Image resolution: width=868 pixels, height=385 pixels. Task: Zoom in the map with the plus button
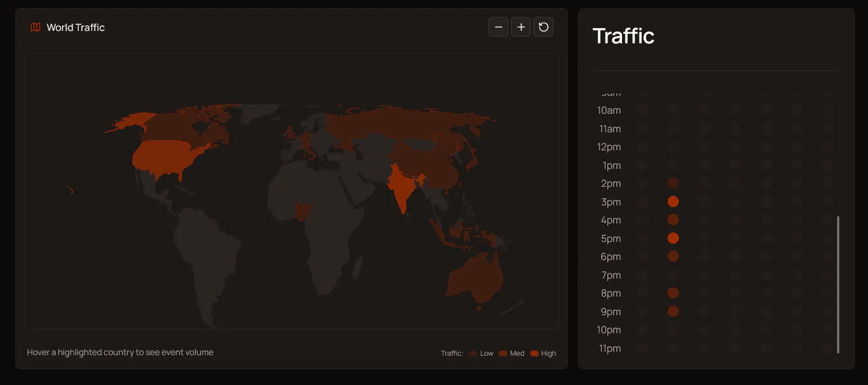click(521, 27)
